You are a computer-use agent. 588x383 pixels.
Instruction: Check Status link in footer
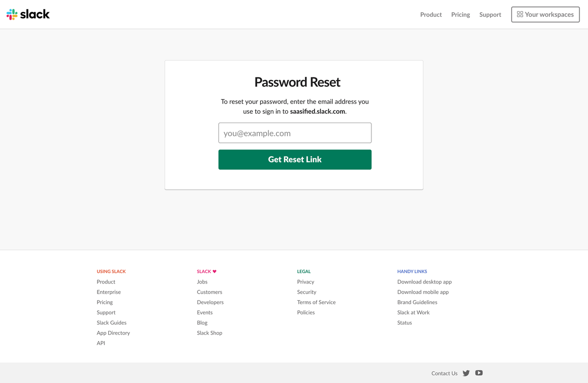405,323
